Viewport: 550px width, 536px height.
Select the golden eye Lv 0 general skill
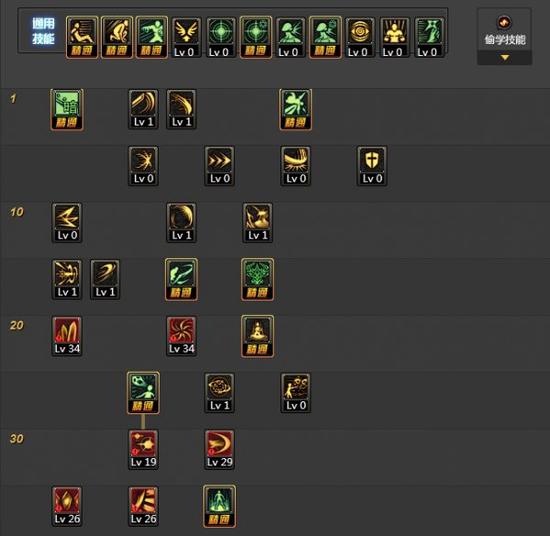coord(360,38)
